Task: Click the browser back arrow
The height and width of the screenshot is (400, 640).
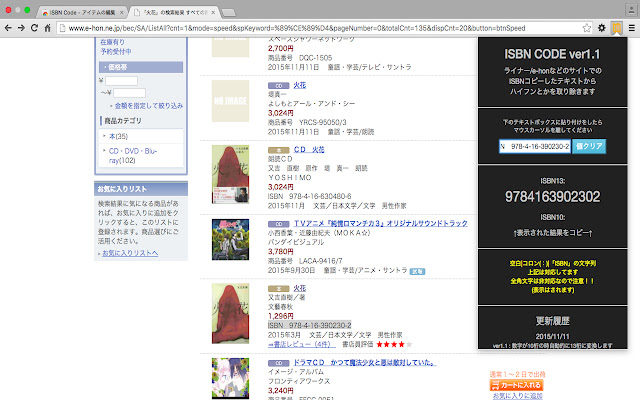Action: tap(10, 29)
